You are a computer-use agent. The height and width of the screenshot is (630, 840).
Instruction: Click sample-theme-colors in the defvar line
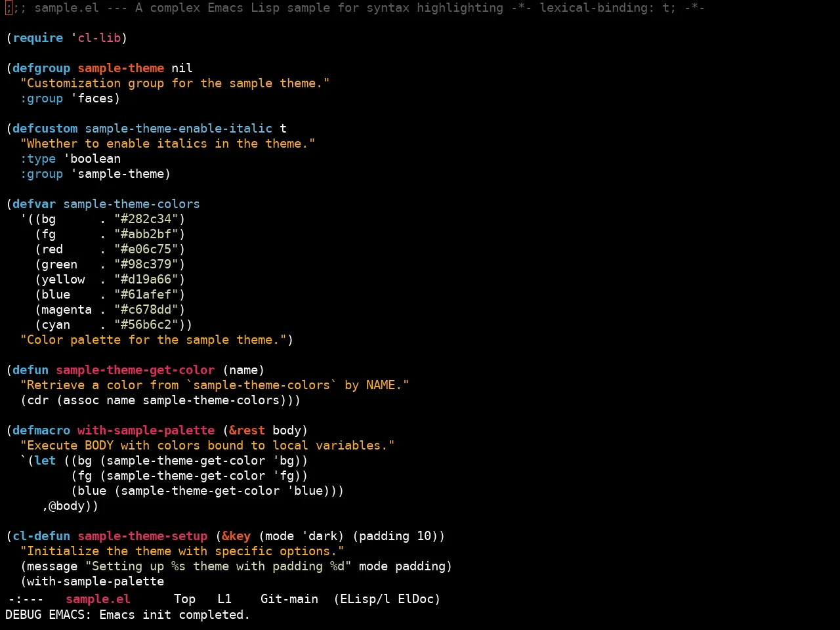(x=131, y=204)
